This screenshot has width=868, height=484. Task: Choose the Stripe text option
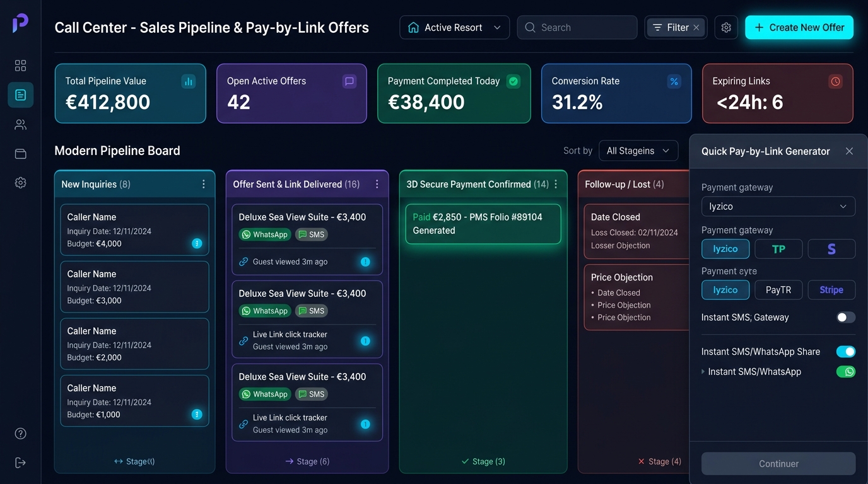point(831,290)
